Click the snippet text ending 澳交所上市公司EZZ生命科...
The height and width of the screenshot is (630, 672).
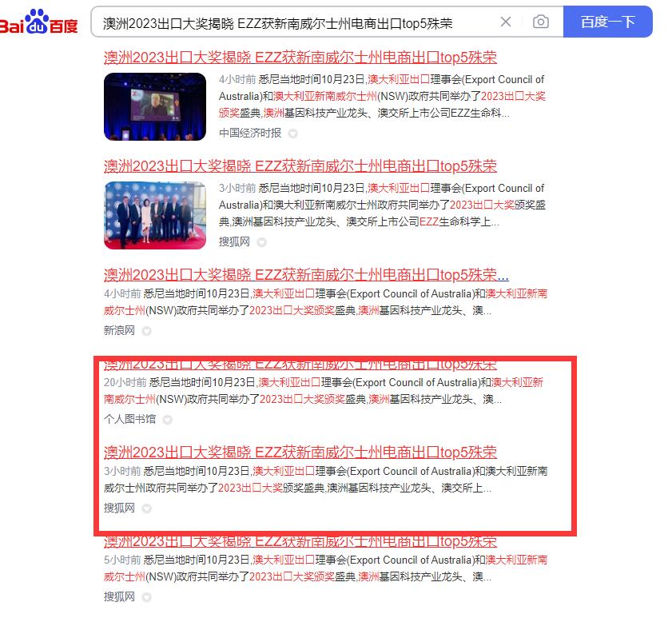(382, 97)
